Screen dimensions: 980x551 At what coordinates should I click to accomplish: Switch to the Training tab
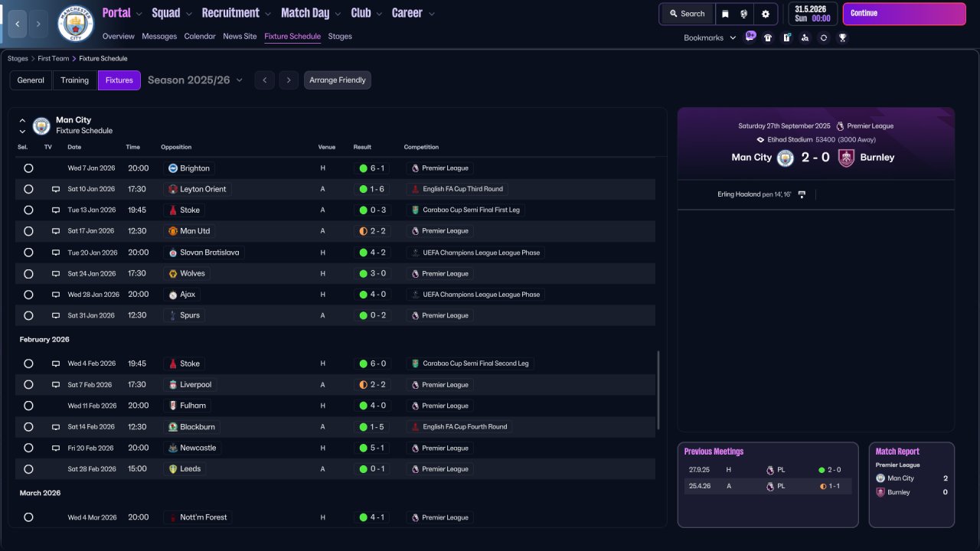point(75,80)
